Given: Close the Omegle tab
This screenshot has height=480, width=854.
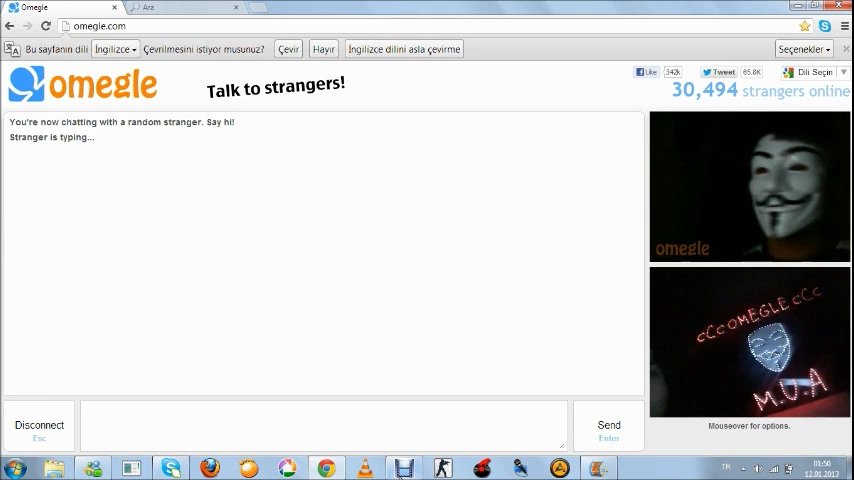Looking at the screenshot, I should (x=114, y=8).
